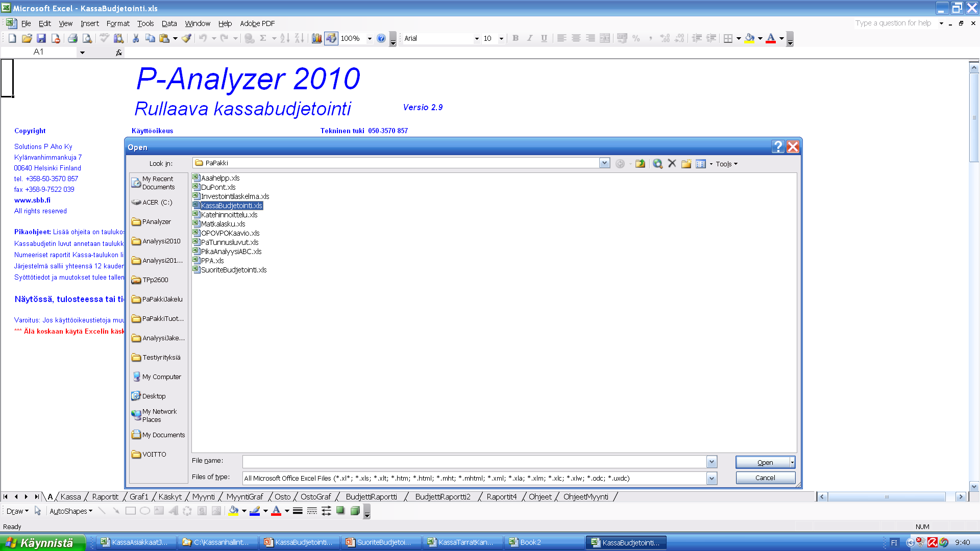Click Search the Web icon in Open dialog
The width and height of the screenshot is (980, 551).
(x=657, y=164)
